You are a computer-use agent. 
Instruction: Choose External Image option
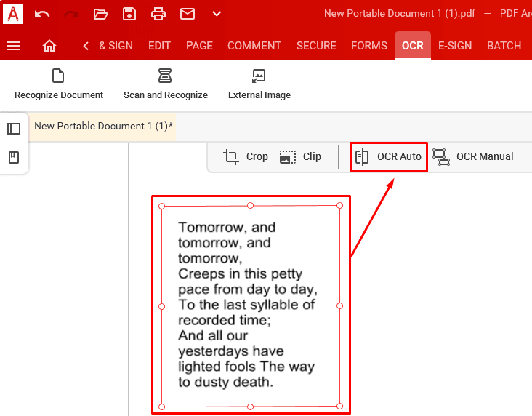click(259, 84)
